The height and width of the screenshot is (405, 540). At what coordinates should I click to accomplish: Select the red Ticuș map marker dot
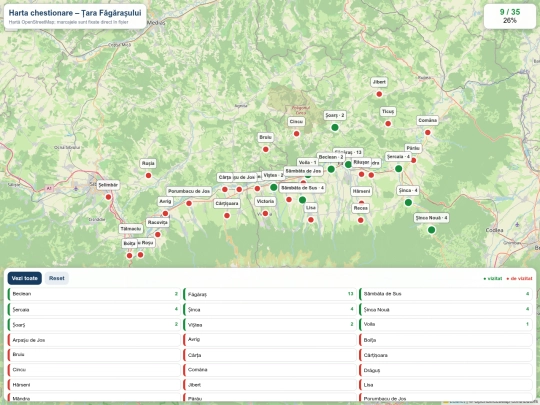(x=388, y=124)
